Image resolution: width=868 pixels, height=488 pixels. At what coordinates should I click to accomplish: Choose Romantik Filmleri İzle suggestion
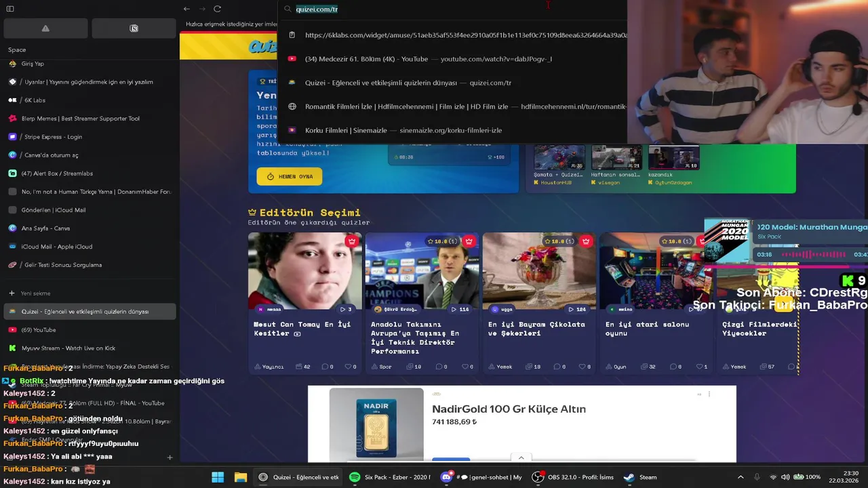(452, 106)
